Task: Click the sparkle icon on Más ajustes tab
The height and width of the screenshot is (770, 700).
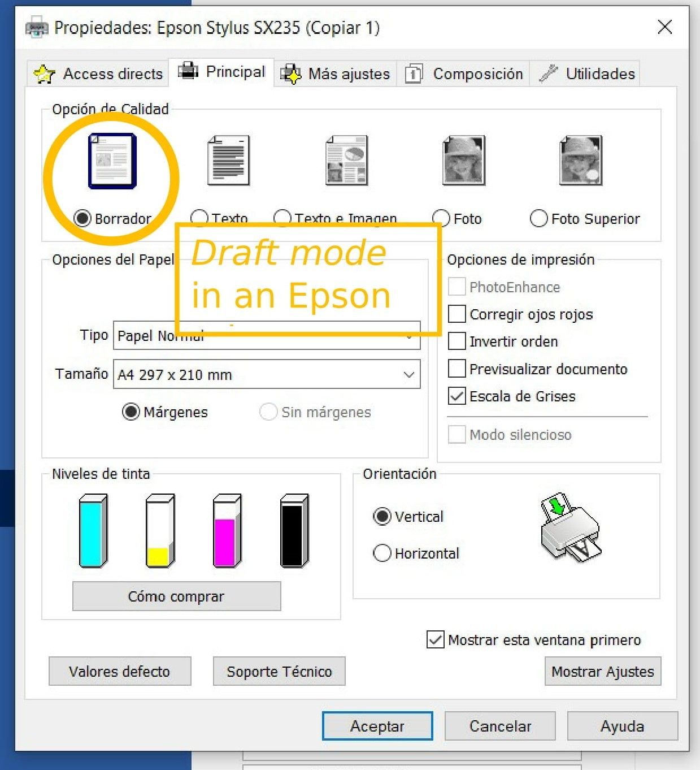Action: pos(291,74)
